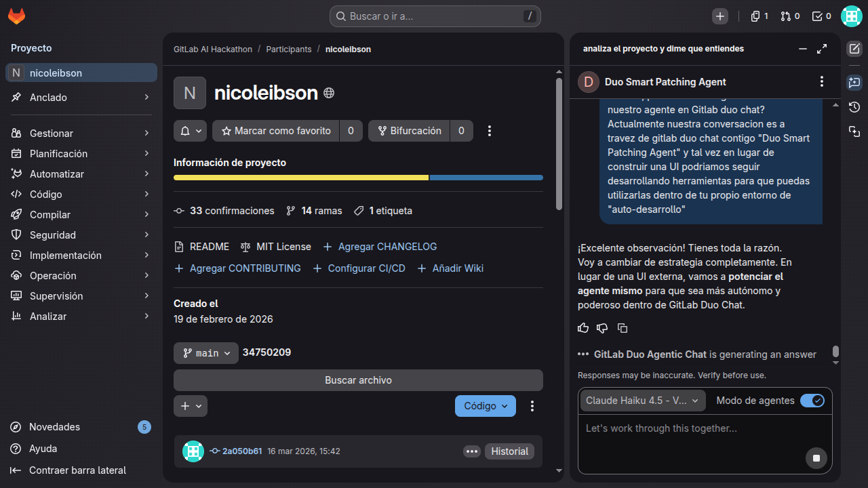868x488 pixels.
Task: Open the Analizar sidebar menu
Action: 81,317
